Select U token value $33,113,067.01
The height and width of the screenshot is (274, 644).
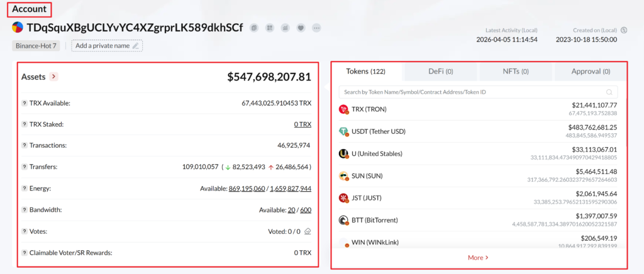click(x=594, y=150)
